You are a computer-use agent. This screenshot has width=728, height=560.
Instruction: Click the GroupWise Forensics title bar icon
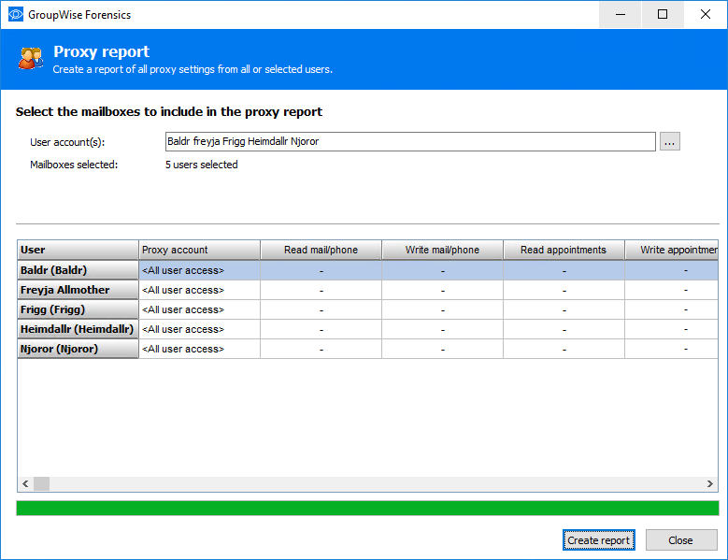click(16, 15)
